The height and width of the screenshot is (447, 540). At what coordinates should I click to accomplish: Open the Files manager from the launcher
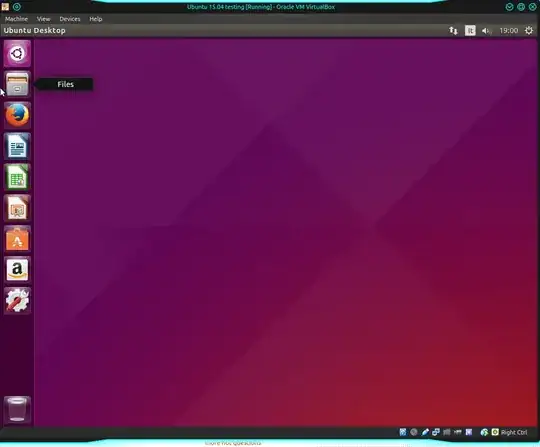(x=17, y=84)
